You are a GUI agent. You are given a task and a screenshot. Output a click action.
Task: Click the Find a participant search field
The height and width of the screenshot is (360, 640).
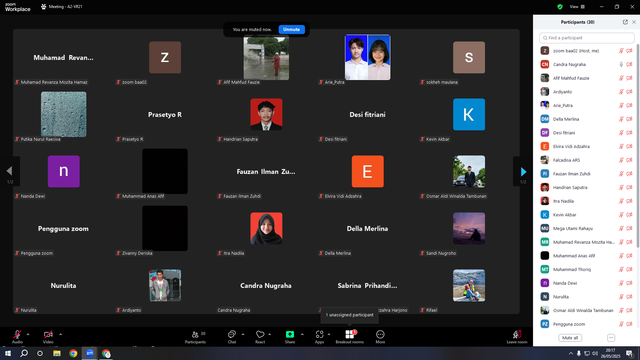587,38
